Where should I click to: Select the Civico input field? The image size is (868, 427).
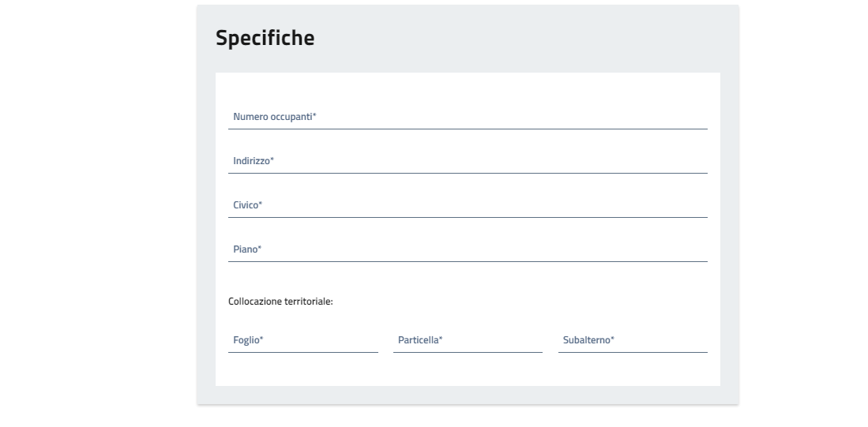pos(468,206)
